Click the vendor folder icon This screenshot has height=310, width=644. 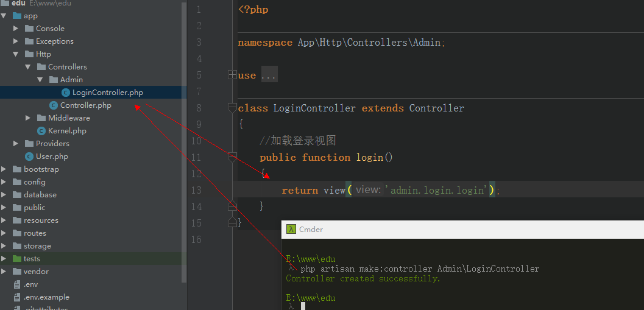(x=16, y=272)
